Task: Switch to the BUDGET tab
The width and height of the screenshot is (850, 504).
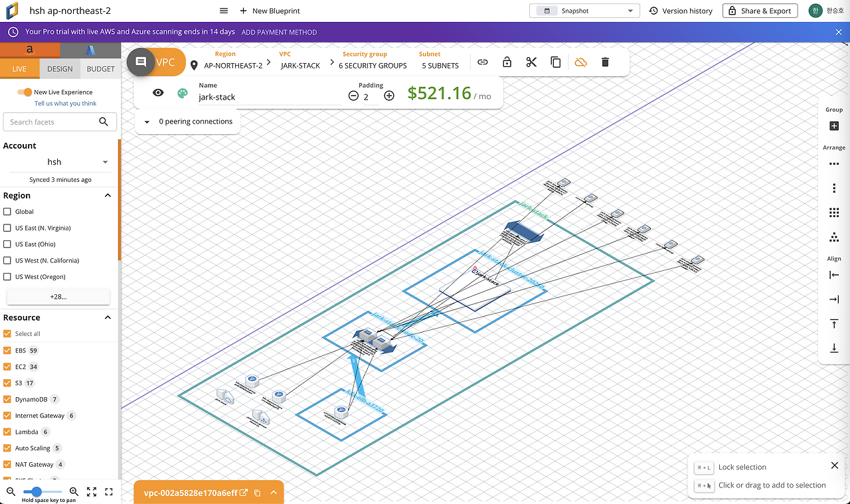Action: coord(100,69)
